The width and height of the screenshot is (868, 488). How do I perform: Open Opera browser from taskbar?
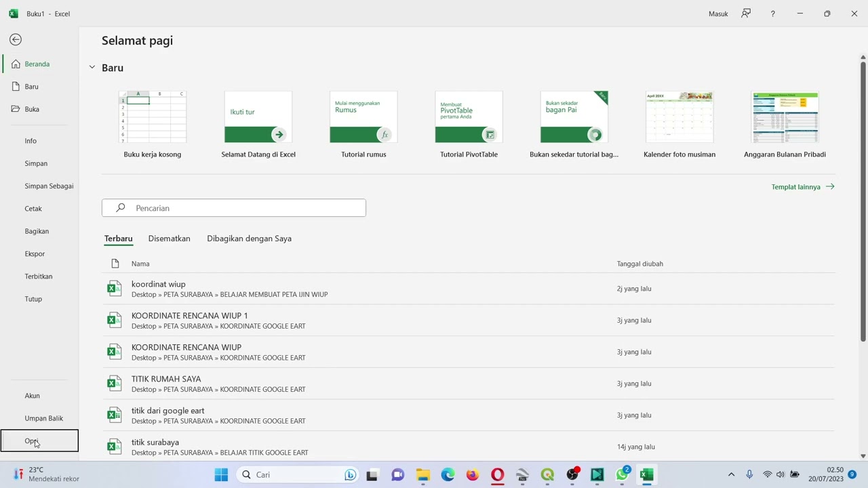coord(498,474)
